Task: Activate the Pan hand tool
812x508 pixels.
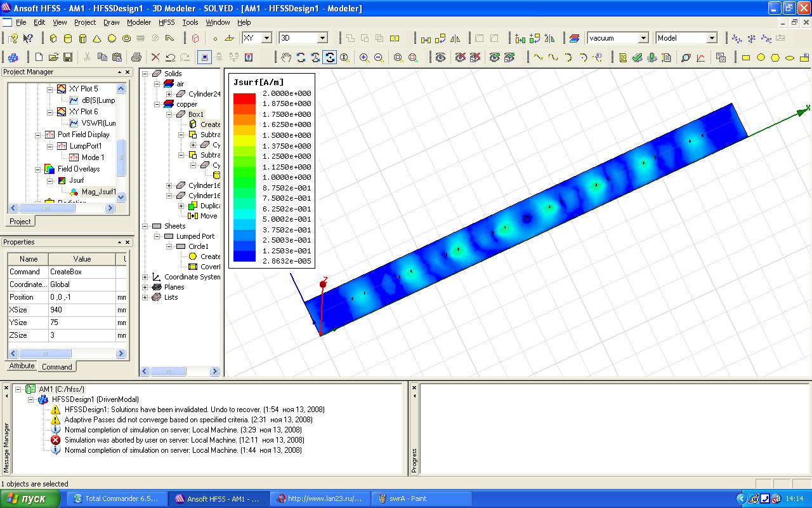Action: pyautogui.click(x=286, y=58)
